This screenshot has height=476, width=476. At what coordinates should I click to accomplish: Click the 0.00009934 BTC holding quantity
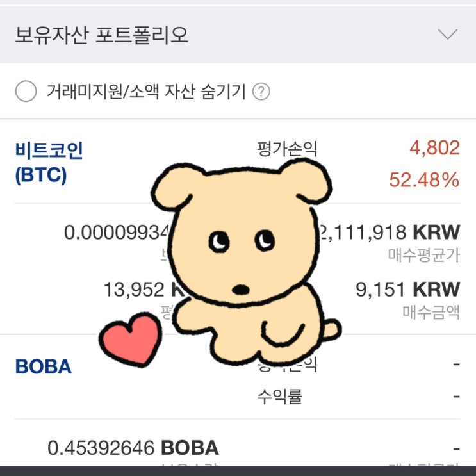point(117,233)
